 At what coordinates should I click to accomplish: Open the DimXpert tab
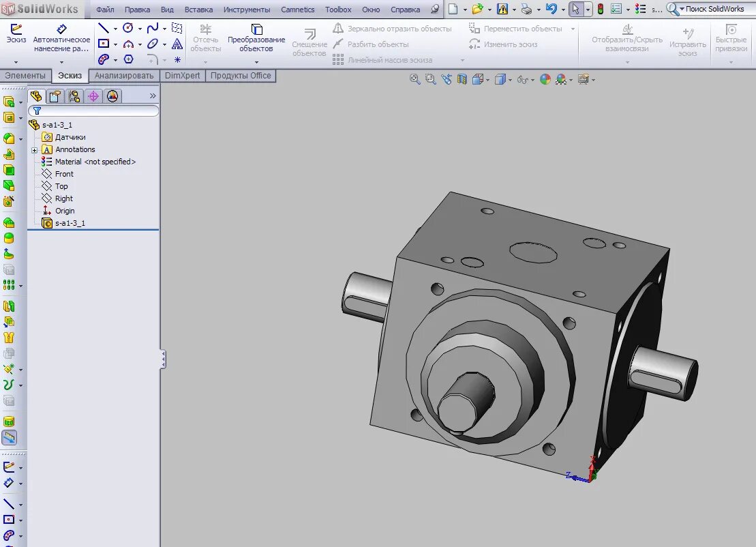[182, 76]
